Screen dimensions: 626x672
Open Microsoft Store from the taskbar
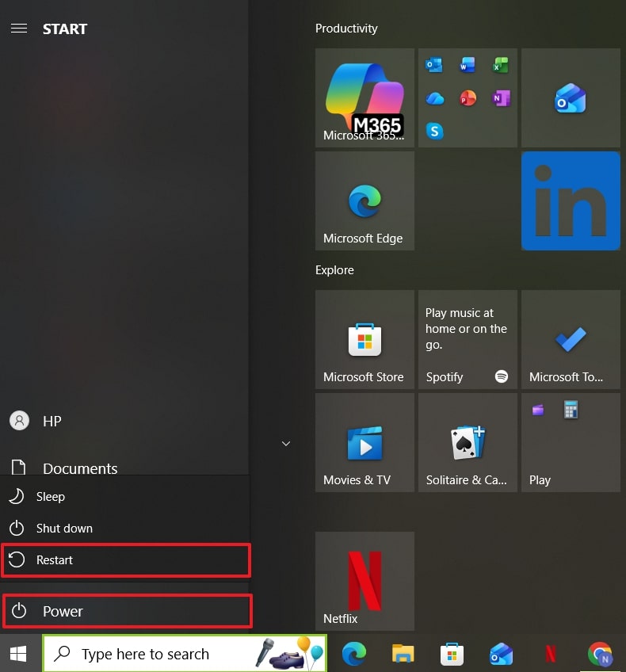(x=452, y=654)
